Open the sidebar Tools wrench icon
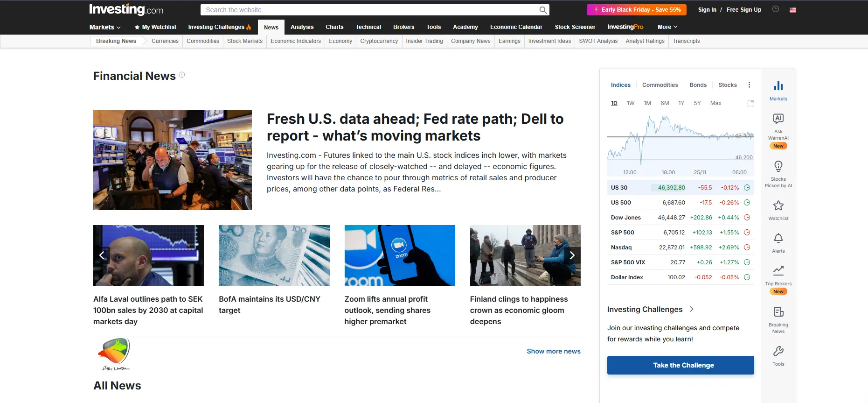Screen dimensions: 868x403 pyautogui.click(x=778, y=352)
